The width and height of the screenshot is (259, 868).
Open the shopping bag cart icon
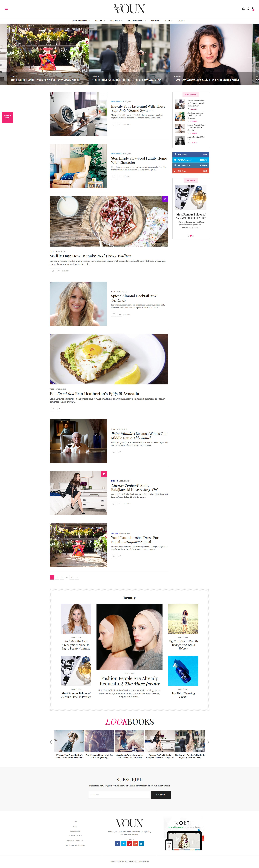click(253, 9)
